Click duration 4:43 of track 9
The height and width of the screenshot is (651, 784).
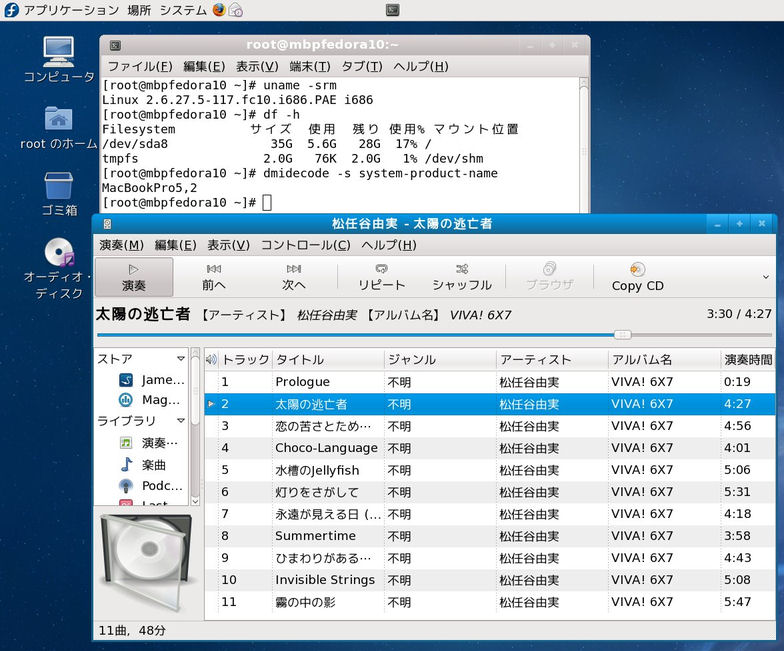tap(738, 558)
